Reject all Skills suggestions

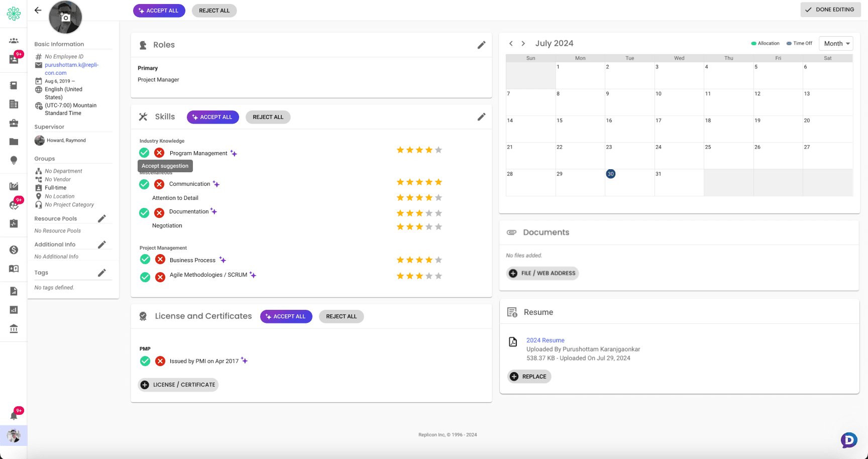point(268,117)
